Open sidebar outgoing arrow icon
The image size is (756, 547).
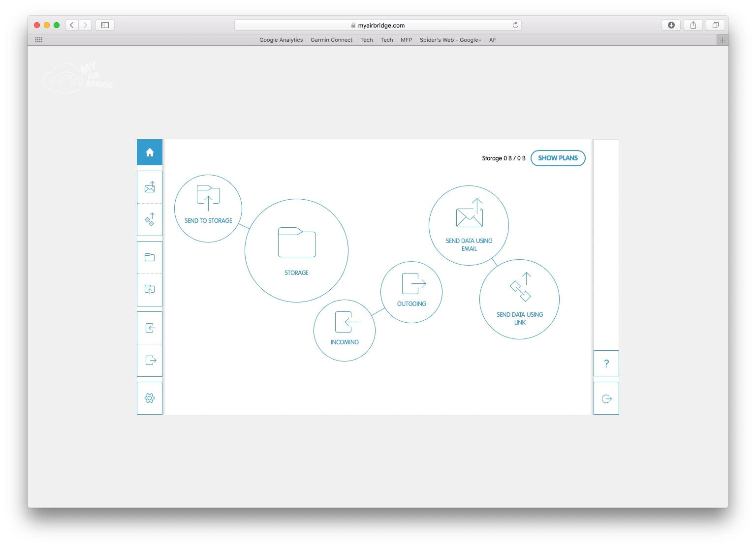[x=150, y=360]
